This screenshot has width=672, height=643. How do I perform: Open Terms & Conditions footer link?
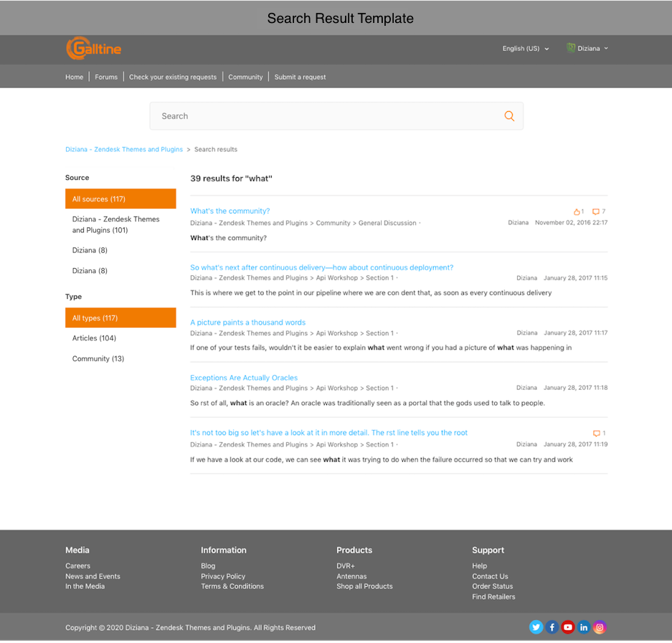(232, 586)
